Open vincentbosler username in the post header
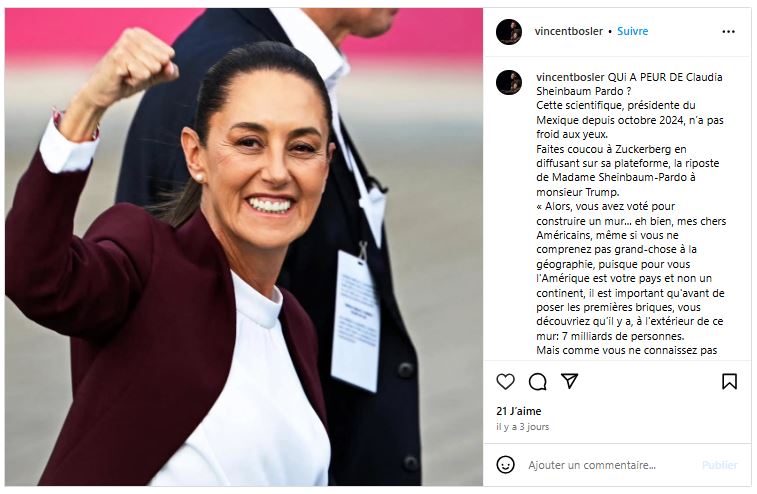This screenshot has height=494, width=757. click(x=568, y=31)
